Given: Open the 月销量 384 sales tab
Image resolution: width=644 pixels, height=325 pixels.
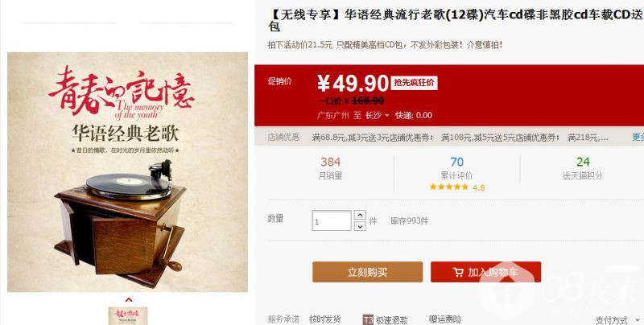Looking at the screenshot, I should [x=331, y=169].
